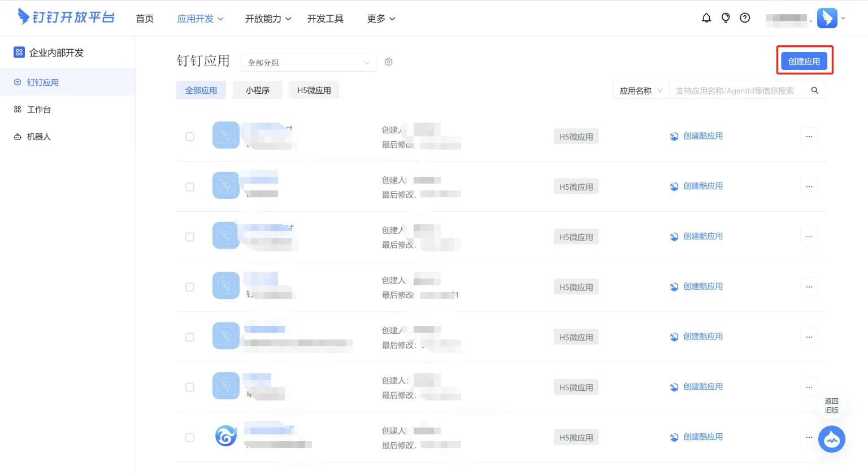Select 机器人 in the sidebar
Screen dimensions: 868x475
pyautogui.click(x=67, y=137)
